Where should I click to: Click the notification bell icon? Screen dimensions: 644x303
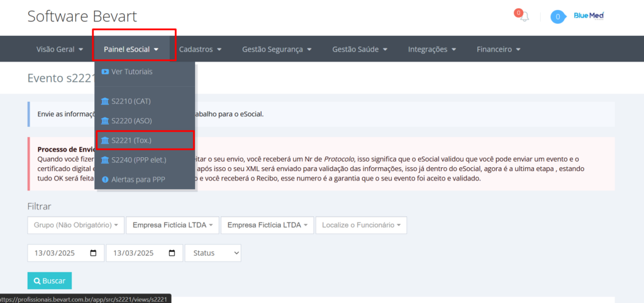(524, 16)
